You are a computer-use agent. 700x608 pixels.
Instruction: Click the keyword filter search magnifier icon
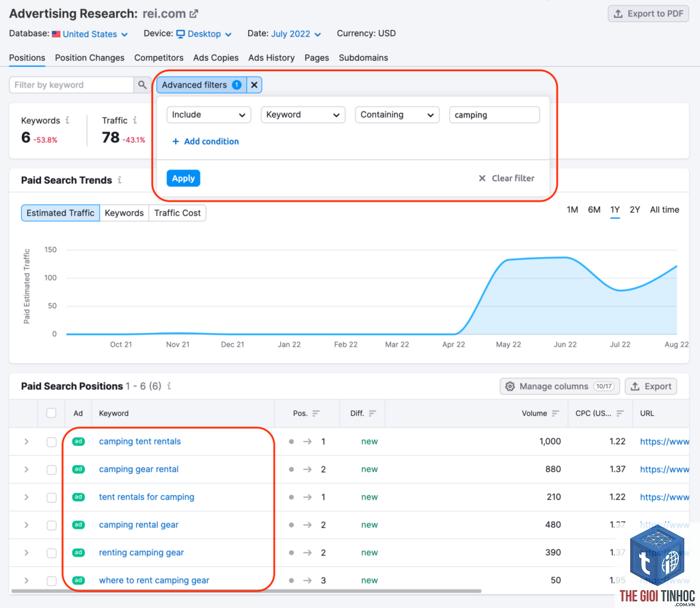pyautogui.click(x=142, y=85)
